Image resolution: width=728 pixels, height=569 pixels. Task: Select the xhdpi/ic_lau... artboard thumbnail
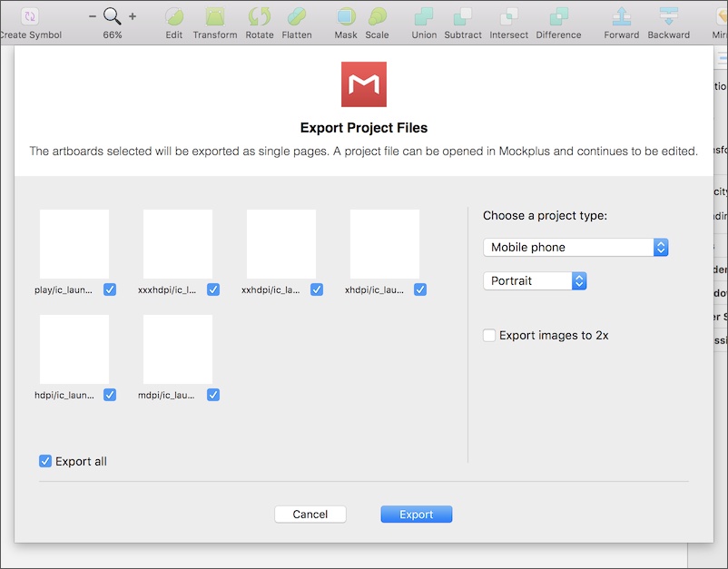[385, 244]
